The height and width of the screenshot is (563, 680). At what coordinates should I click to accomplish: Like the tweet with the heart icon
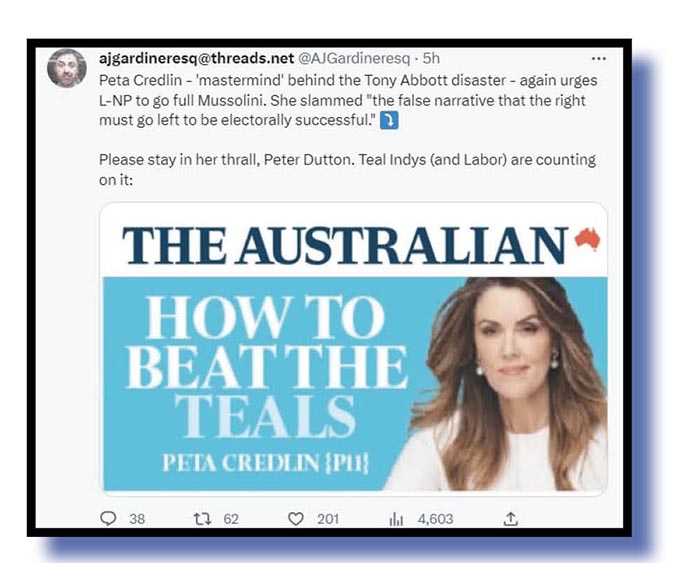tap(296, 519)
